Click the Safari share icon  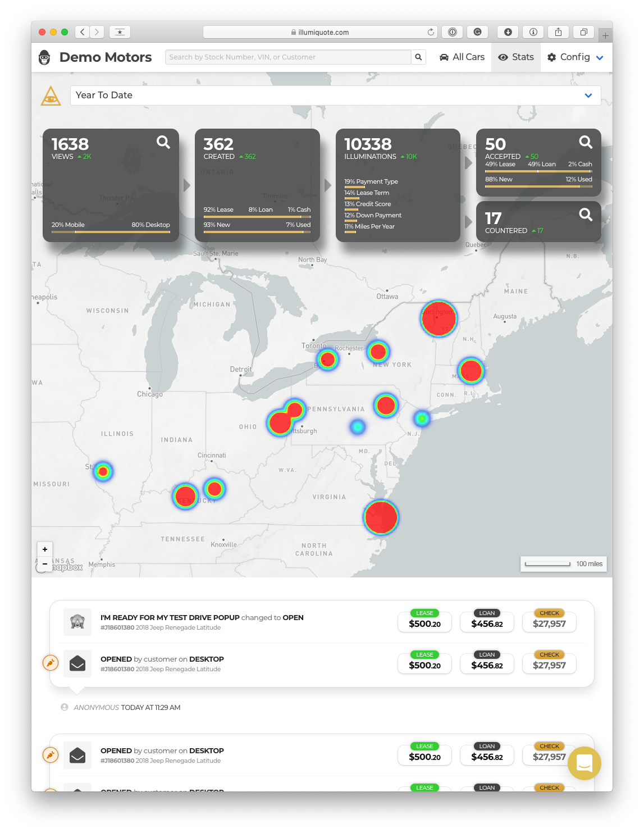coord(558,32)
